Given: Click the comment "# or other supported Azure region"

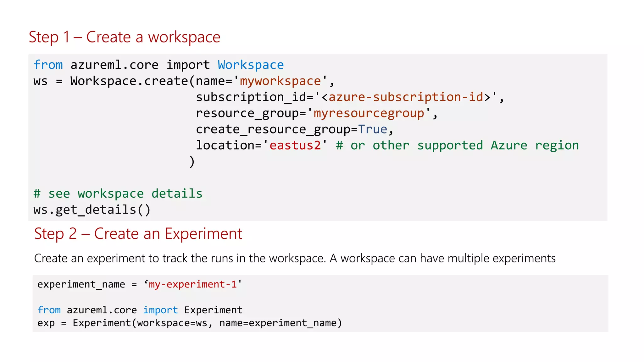Looking at the screenshot, I should [457, 145].
